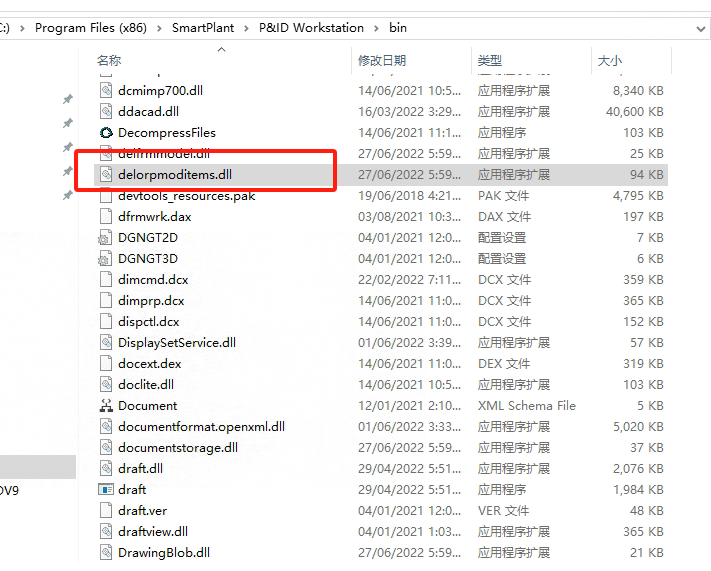This screenshot has height=571, width=711.
Task: Click the DAX 文件 type cell
Action: 504,216
